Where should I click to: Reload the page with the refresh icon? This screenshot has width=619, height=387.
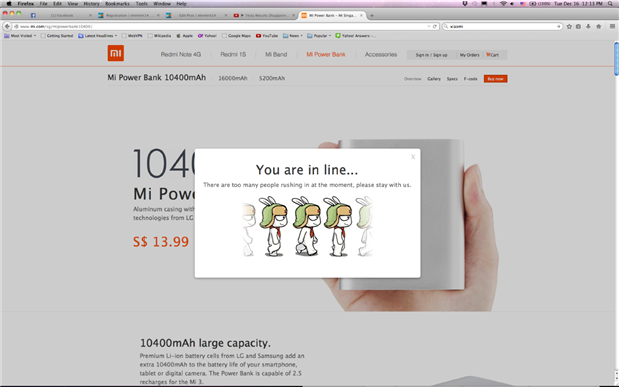pos(435,26)
